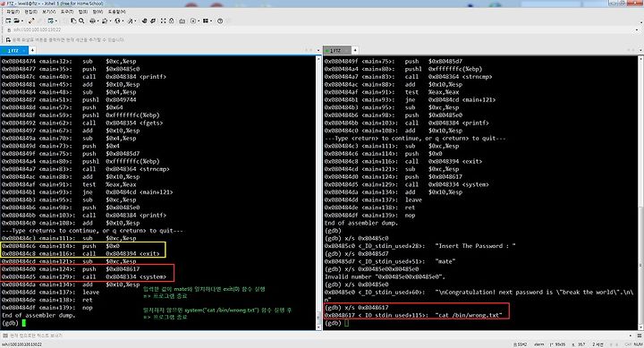
Task: Click the Encoding globe icon
Action: click(x=117, y=21)
